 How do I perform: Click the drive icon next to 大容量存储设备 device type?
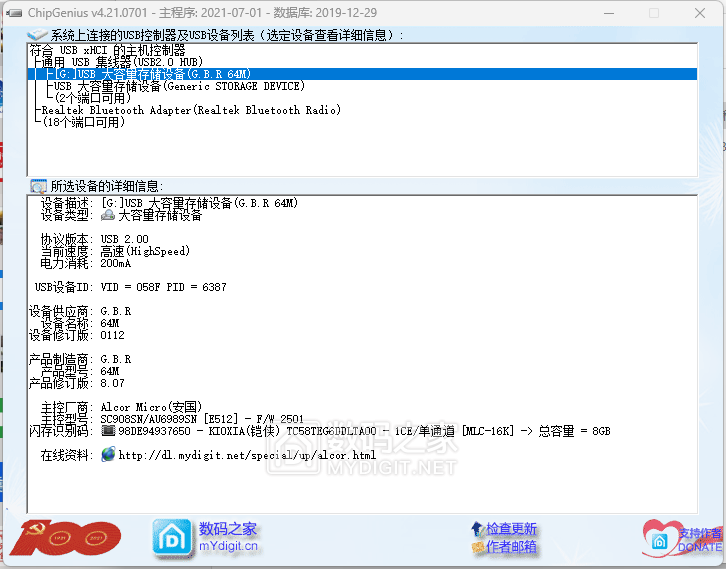coord(108,215)
